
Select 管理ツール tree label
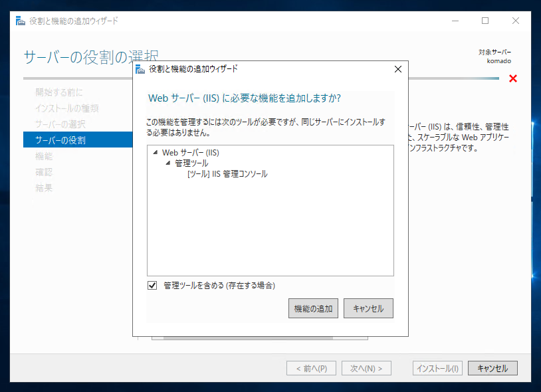pyautogui.click(x=191, y=163)
